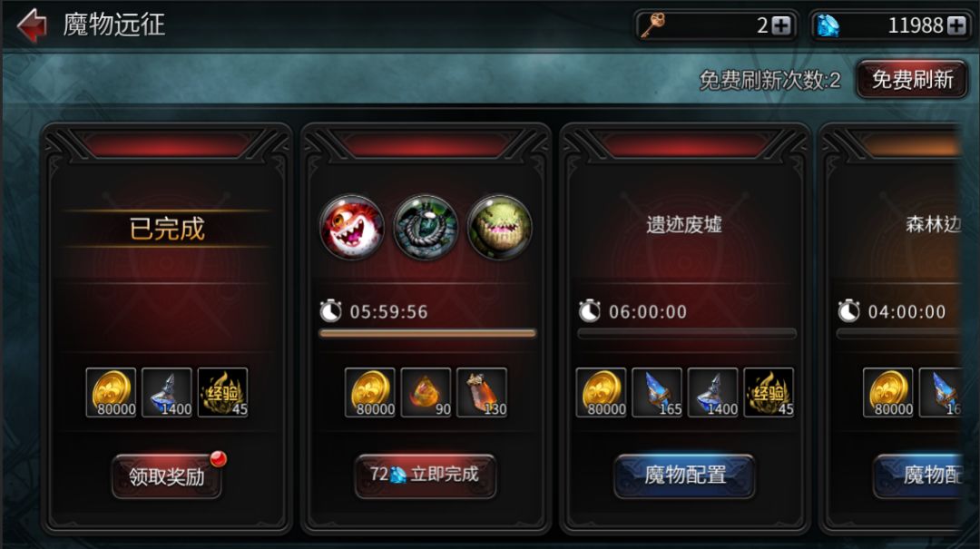
Task: Open 魔物配置 for 遗迹废墟 expedition
Action: point(685,475)
